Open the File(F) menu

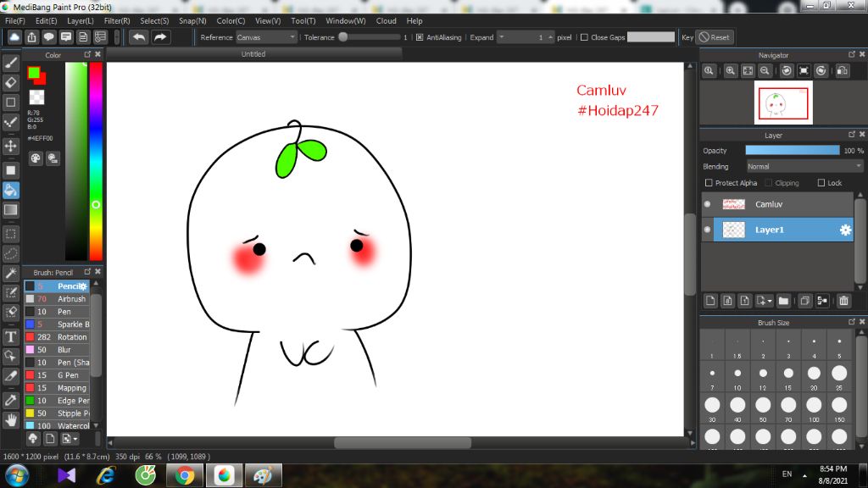click(x=15, y=20)
